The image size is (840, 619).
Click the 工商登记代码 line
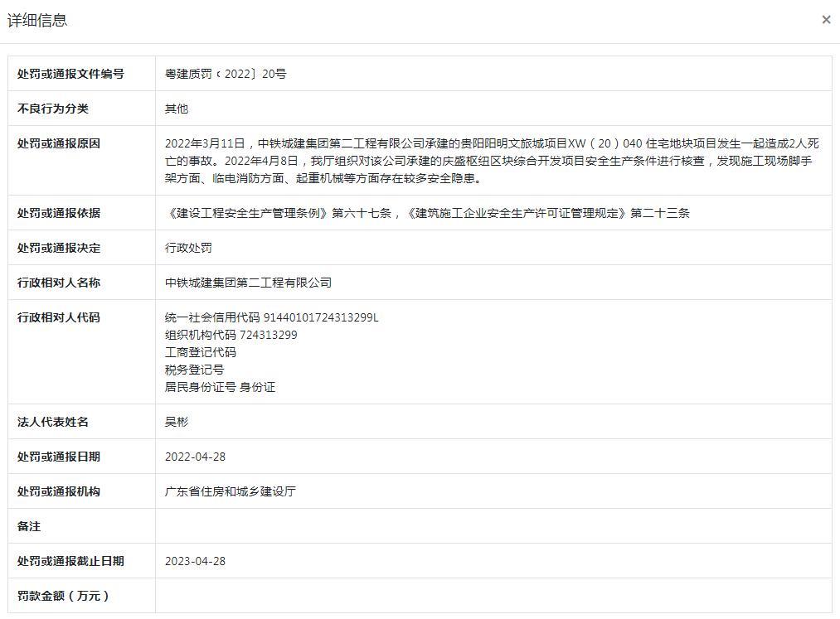[x=201, y=352]
